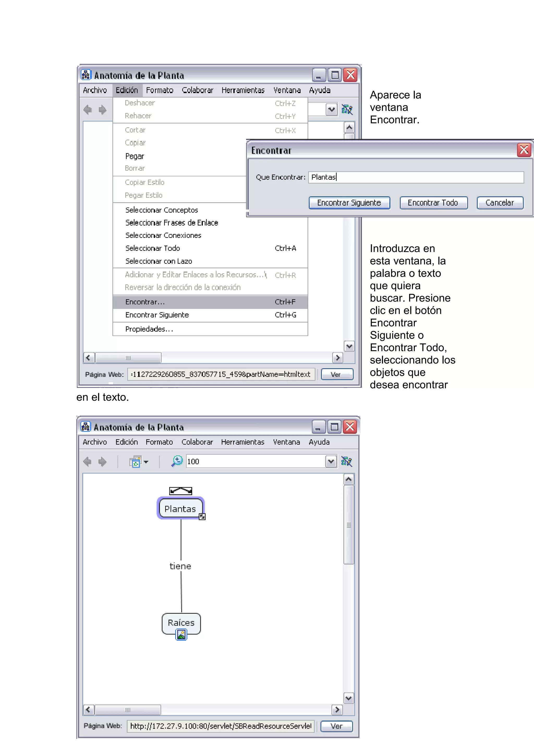This screenshot has height=756, width=534.
Task: Choose Seleccionar Todo from the Edición menu
Action: point(153,248)
